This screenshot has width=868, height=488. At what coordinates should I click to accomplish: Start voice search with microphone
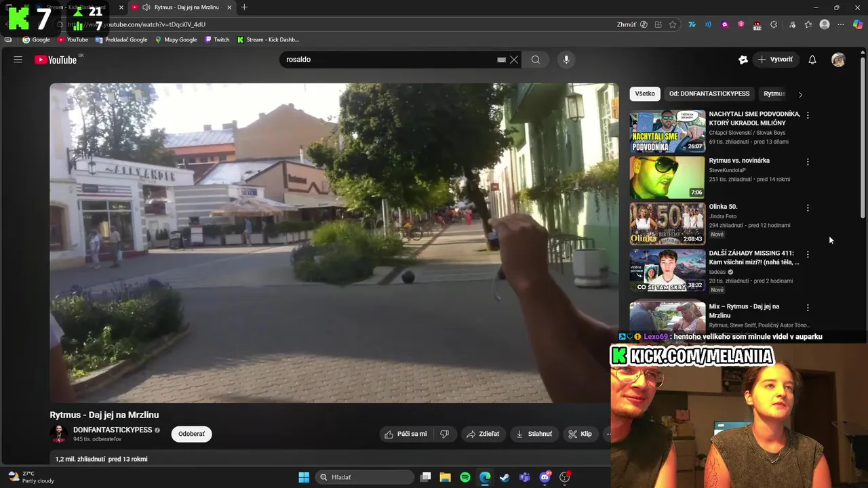coord(566,60)
